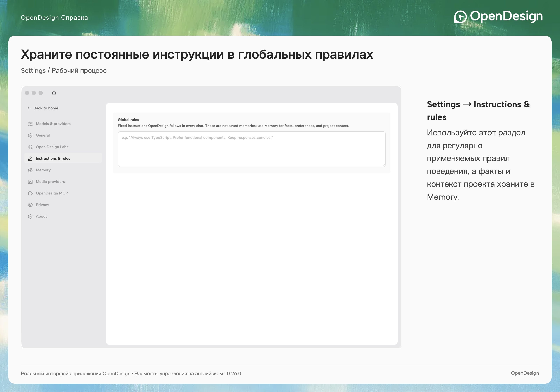Open the OpenDesign MCP section

pyautogui.click(x=63, y=193)
